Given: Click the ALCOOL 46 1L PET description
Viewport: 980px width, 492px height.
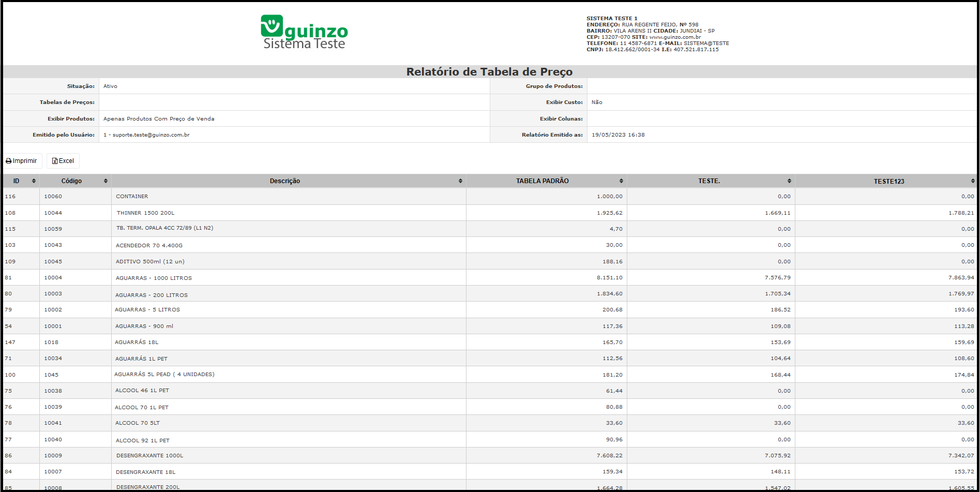Looking at the screenshot, I should 142,391.
